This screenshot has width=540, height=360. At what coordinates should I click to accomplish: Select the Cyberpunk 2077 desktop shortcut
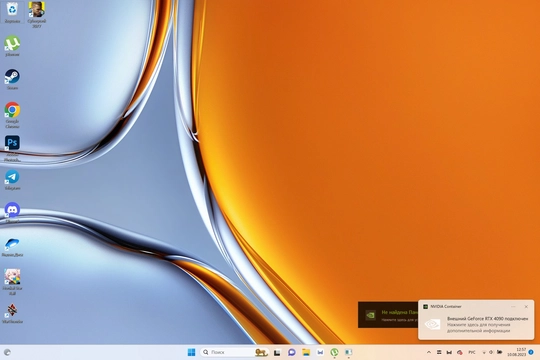pos(37,14)
